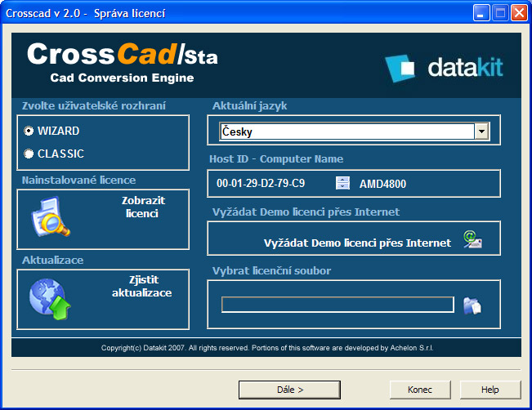Click the globe update check icon

[x=50, y=298]
